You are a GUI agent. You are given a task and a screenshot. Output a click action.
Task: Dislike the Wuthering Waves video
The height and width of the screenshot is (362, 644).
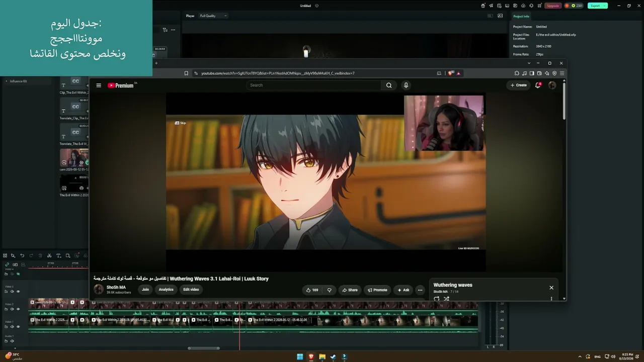coord(330,290)
